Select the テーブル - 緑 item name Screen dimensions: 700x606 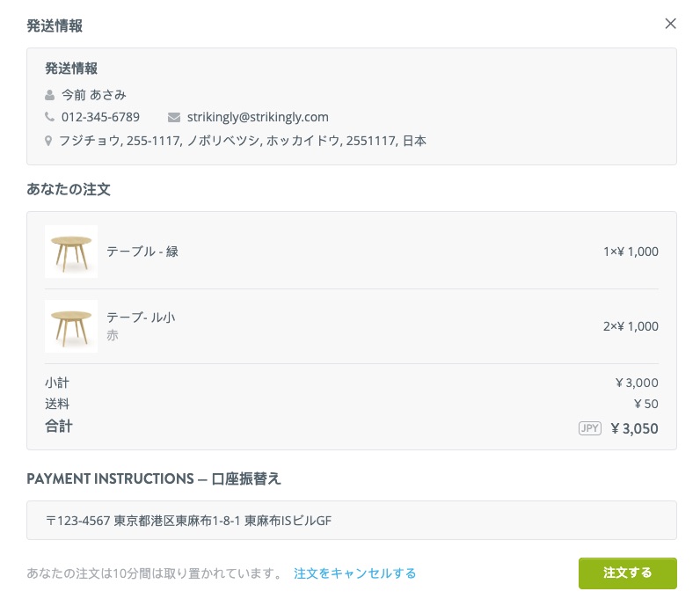pyautogui.click(x=142, y=252)
